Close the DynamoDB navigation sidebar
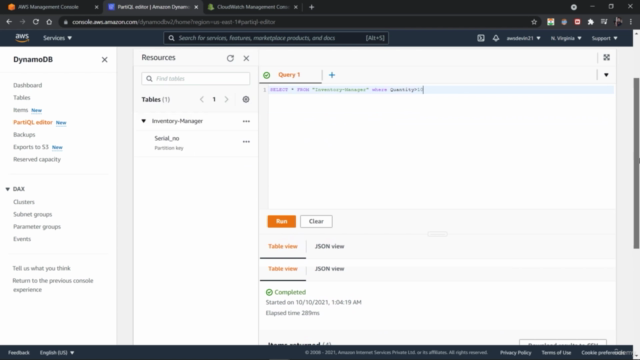 click(104, 60)
